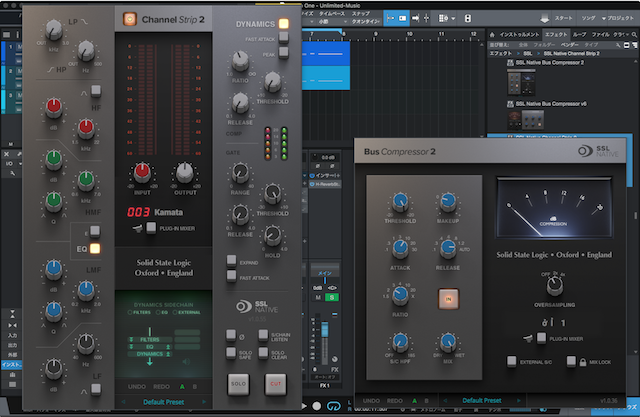Viewport: 640px width, 417px height.
Task: Click REDO in Bus Compressor footer
Action: (395, 401)
